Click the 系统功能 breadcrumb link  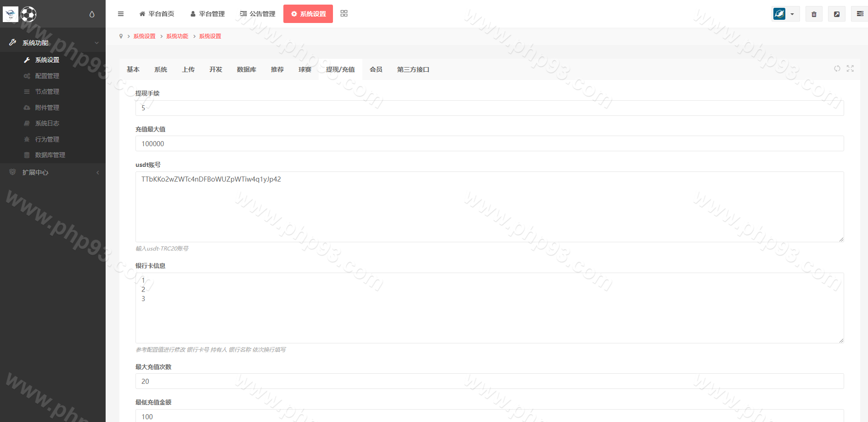pyautogui.click(x=177, y=36)
